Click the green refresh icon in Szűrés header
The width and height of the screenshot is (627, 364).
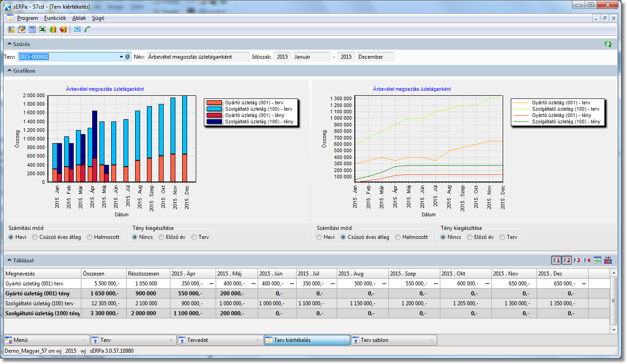(608, 44)
